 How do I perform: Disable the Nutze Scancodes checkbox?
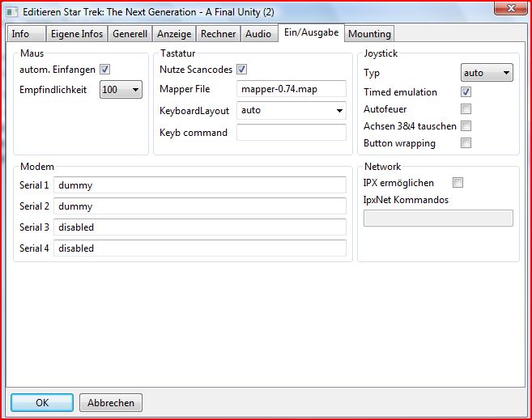(241, 70)
